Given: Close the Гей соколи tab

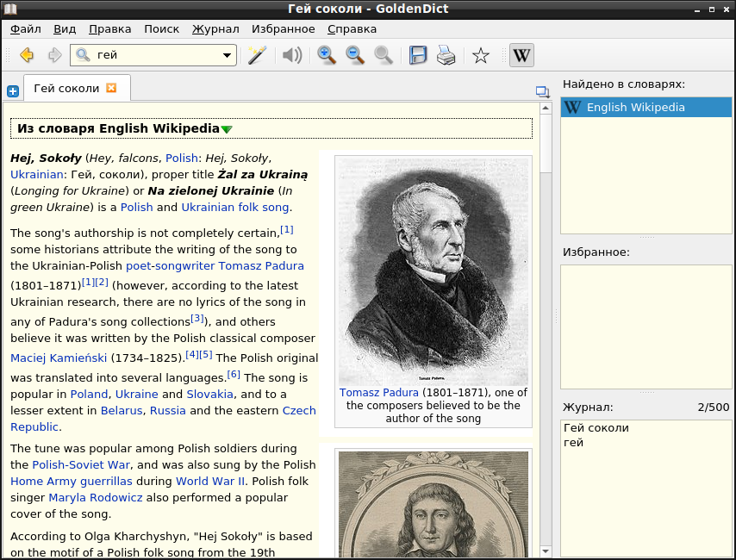Looking at the screenshot, I should [x=111, y=88].
